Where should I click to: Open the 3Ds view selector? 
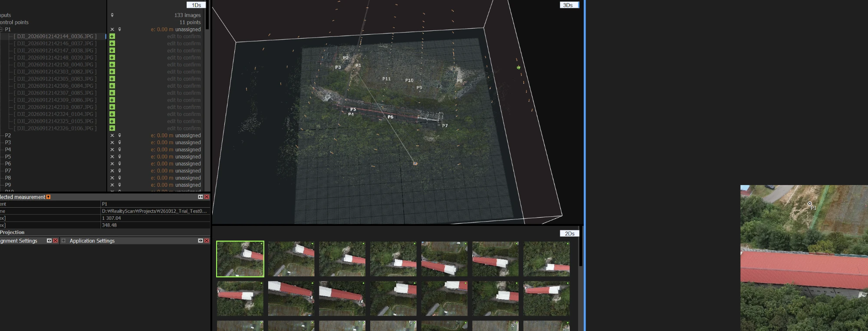(x=569, y=5)
